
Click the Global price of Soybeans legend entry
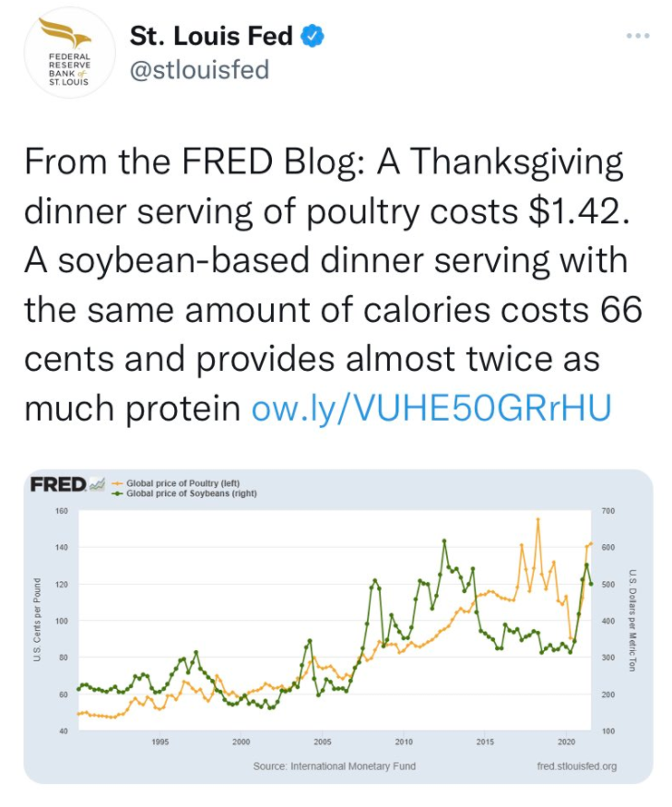click(191, 493)
